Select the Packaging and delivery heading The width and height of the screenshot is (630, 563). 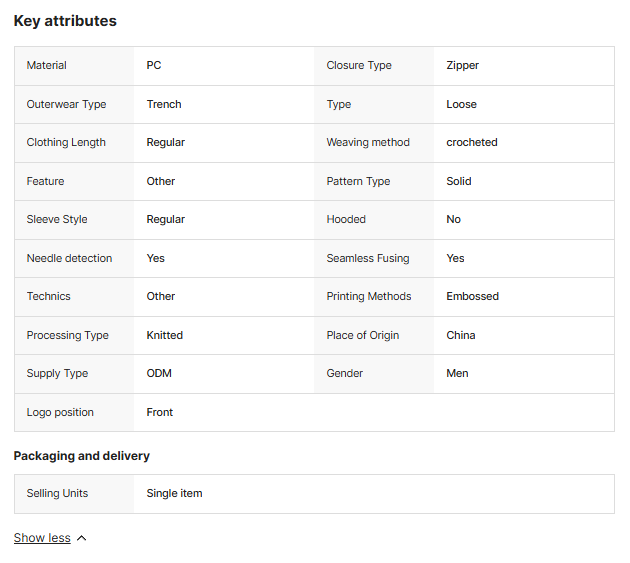click(x=82, y=456)
